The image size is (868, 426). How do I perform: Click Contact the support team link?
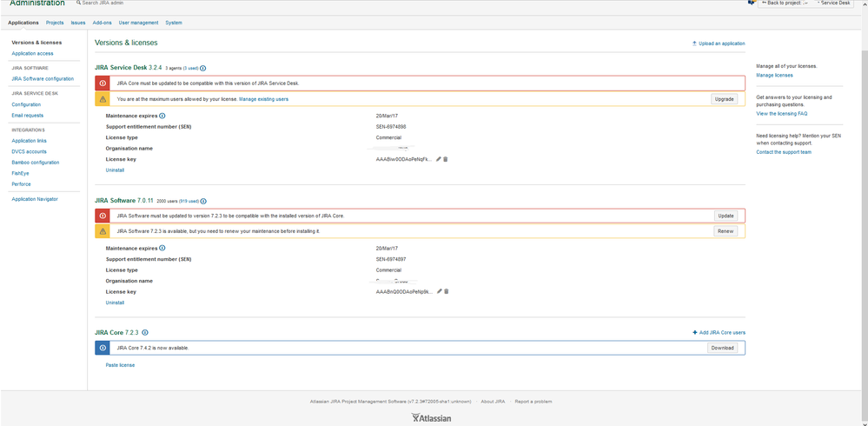(784, 152)
